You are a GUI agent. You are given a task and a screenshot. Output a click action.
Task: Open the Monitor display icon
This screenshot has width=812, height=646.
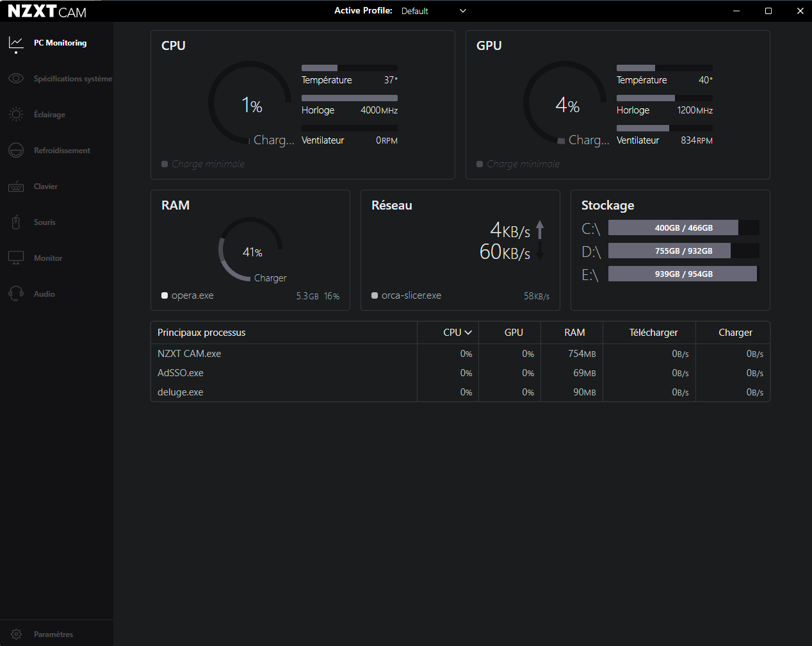click(16, 258)
